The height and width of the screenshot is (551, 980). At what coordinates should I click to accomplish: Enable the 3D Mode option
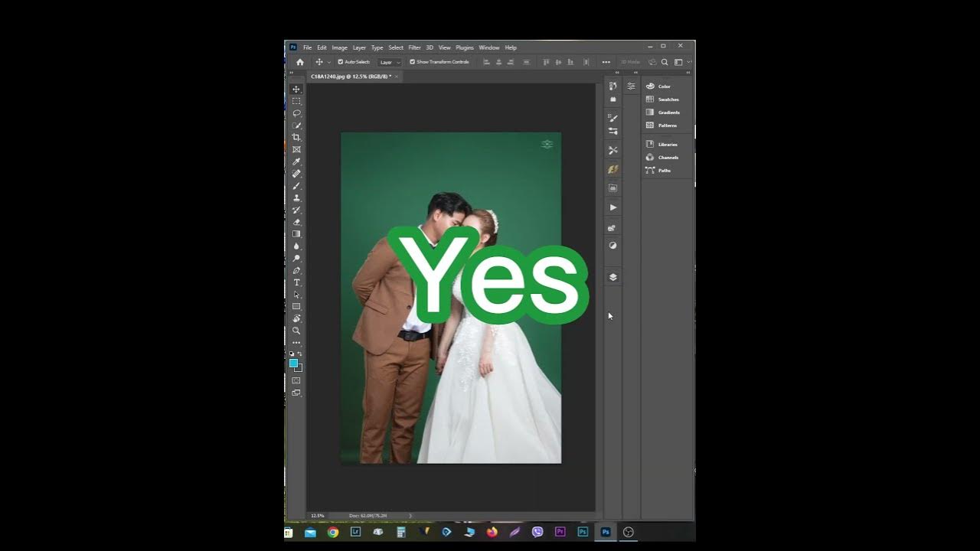coord(629,62)
